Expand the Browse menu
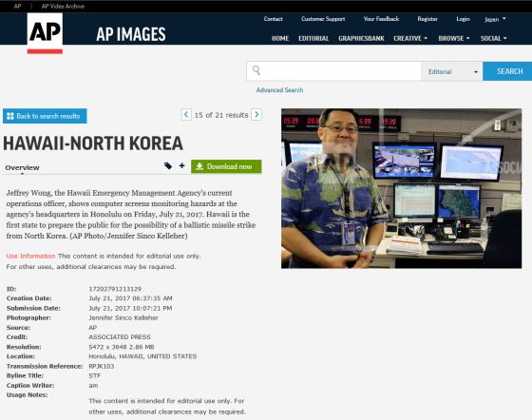The height and width of the screenshot is (420, 532). click(x=454, y=38)
